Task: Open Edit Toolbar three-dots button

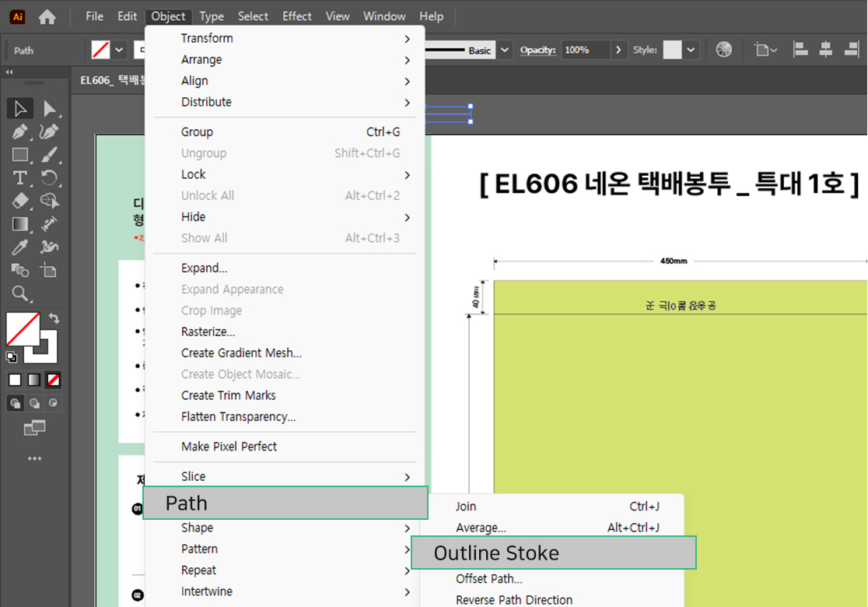Action: click(x=34, y=458)
